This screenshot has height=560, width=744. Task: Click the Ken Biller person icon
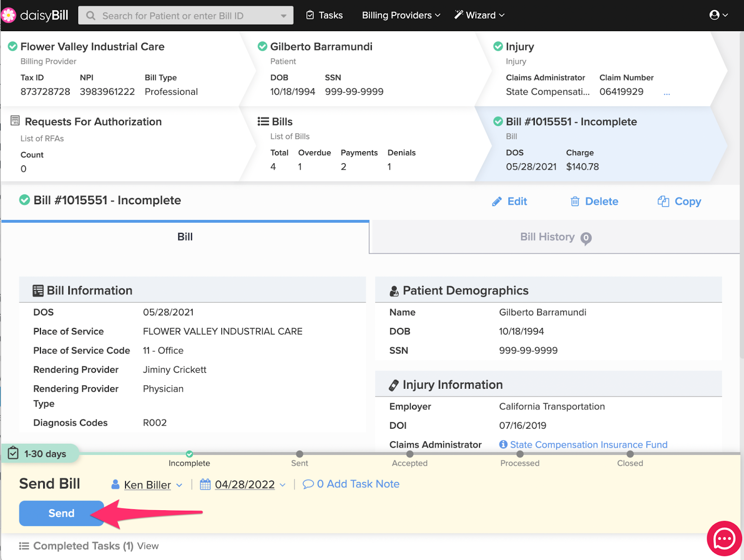[115, 485]
